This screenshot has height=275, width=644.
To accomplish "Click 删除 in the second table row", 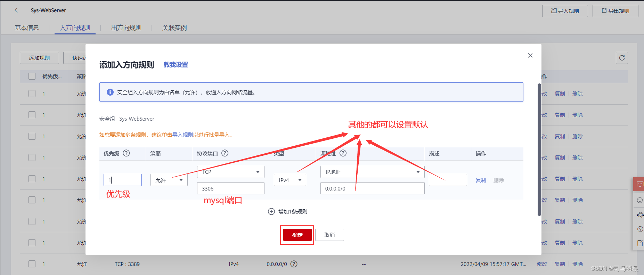I will [x=577, y=115].
